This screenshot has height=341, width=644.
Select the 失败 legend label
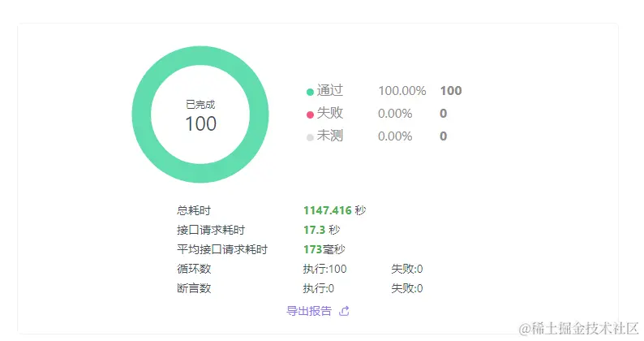click(330, 113)
